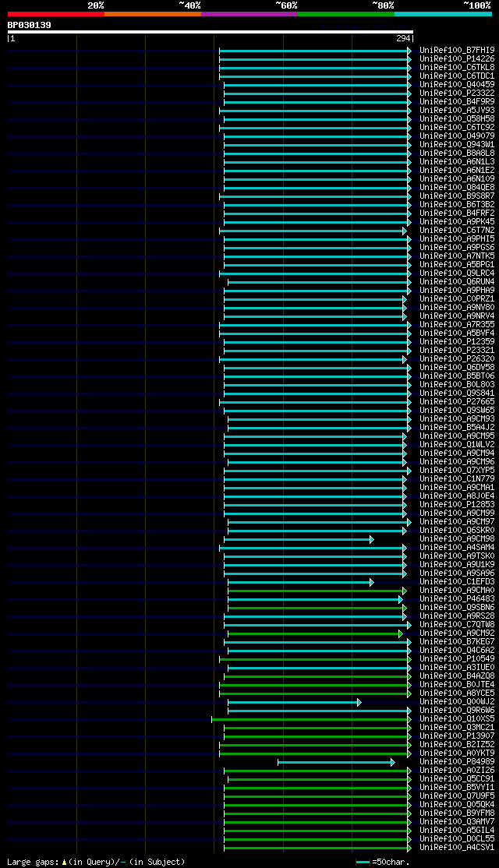Select the label UniRef100_Q1WLV2
The image size is (499, 868).
coord(457,444)
